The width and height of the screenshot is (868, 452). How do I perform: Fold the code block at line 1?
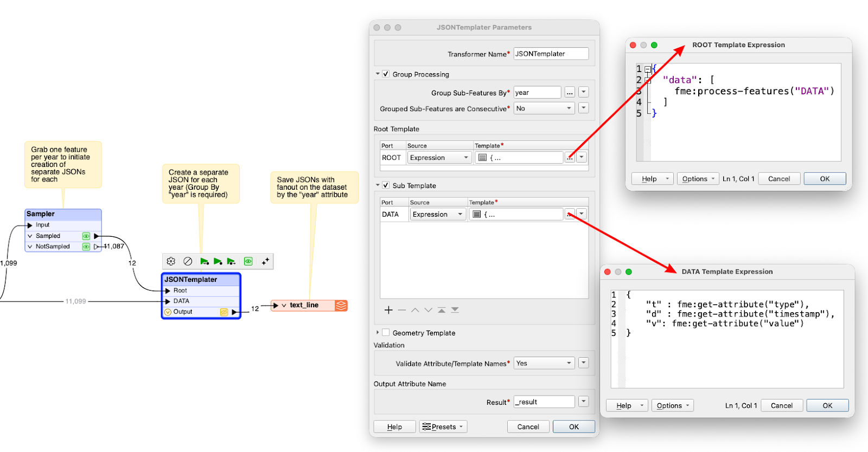pyautogui.click(x=648, y=69)
